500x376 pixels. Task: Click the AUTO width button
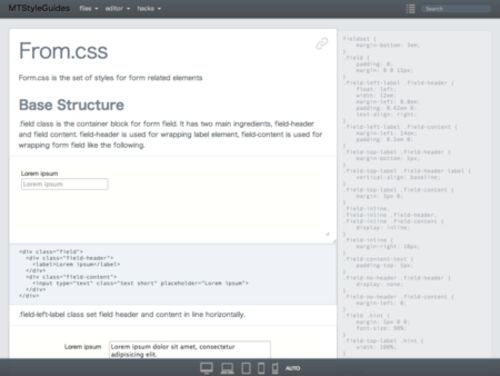293,368
